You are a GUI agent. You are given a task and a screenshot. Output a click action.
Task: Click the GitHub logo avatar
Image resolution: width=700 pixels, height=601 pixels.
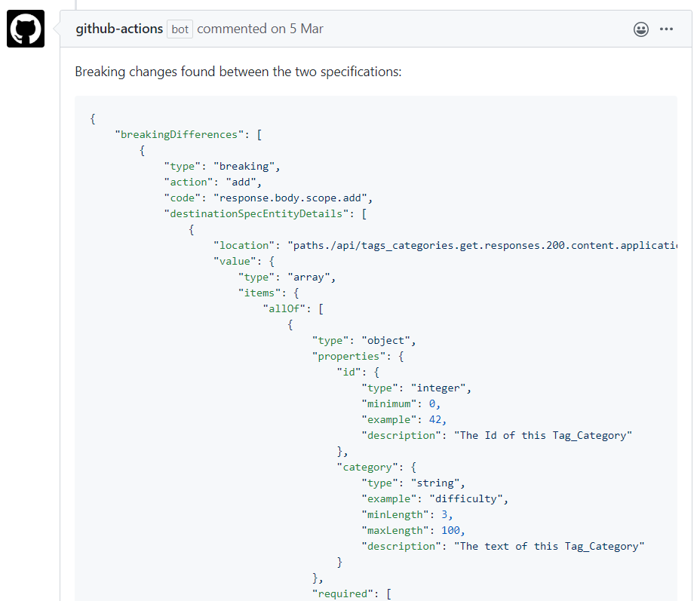click(x=25, y=28)
